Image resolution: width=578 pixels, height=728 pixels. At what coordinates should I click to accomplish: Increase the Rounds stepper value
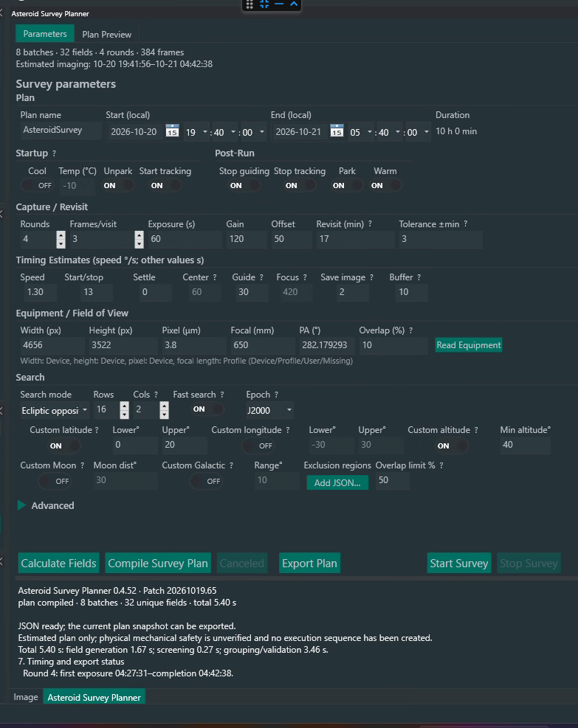tap(61, 235)
